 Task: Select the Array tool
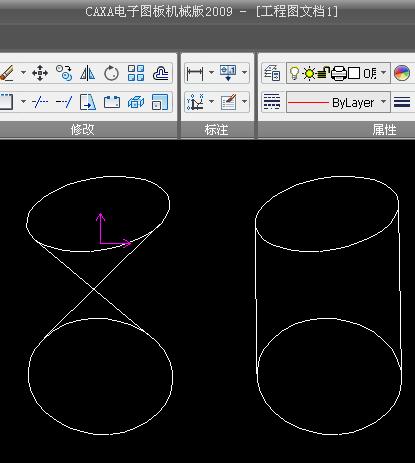tap(136, 73)
